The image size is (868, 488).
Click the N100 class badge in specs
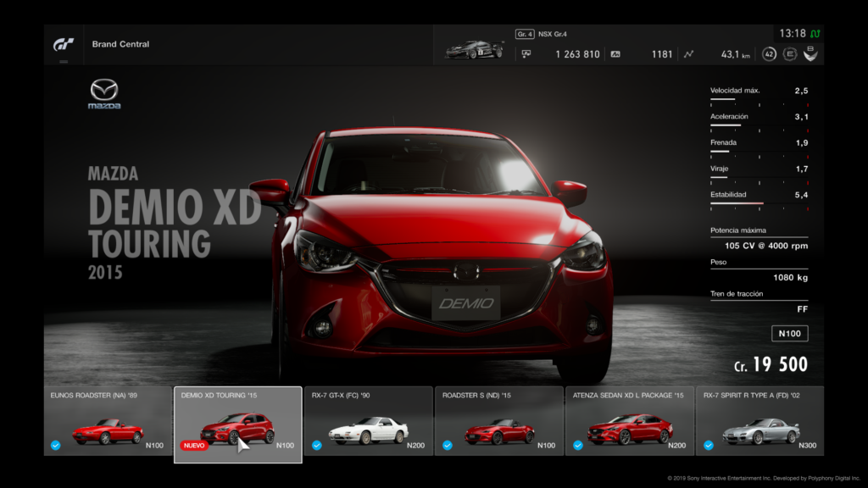click(x=789, y=334)
